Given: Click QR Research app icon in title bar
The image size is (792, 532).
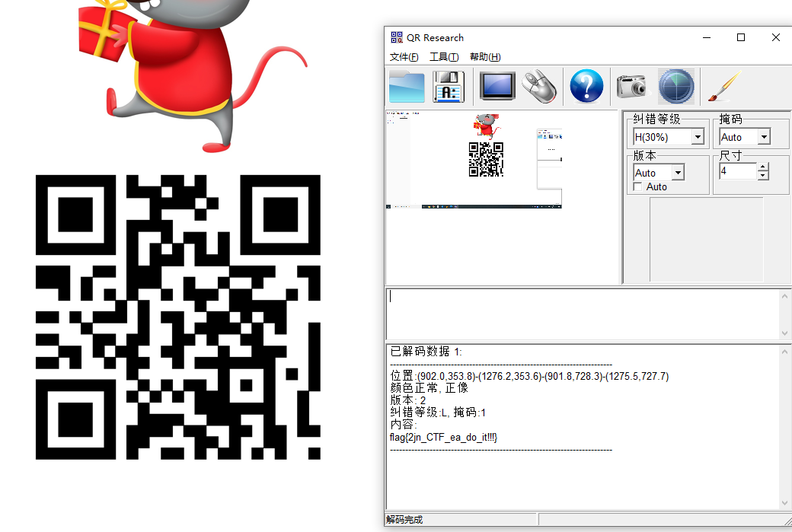Looking at the screenshot, I should 397,37.
